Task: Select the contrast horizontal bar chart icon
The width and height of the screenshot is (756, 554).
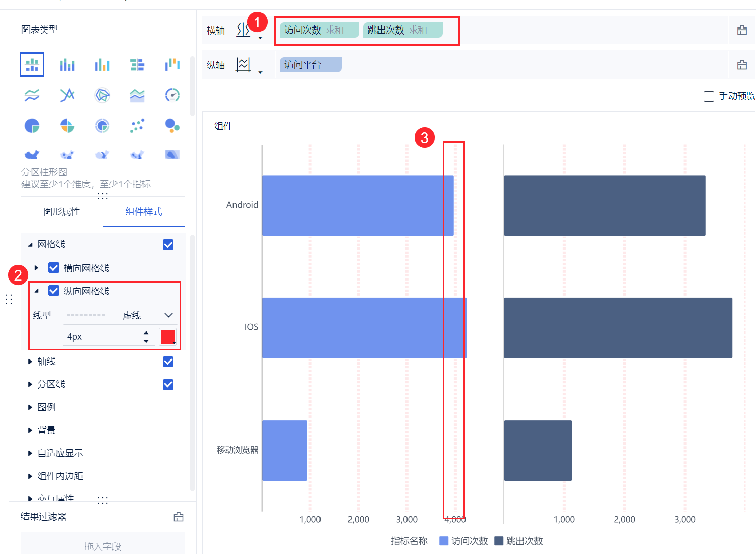Action: [137, 65]
